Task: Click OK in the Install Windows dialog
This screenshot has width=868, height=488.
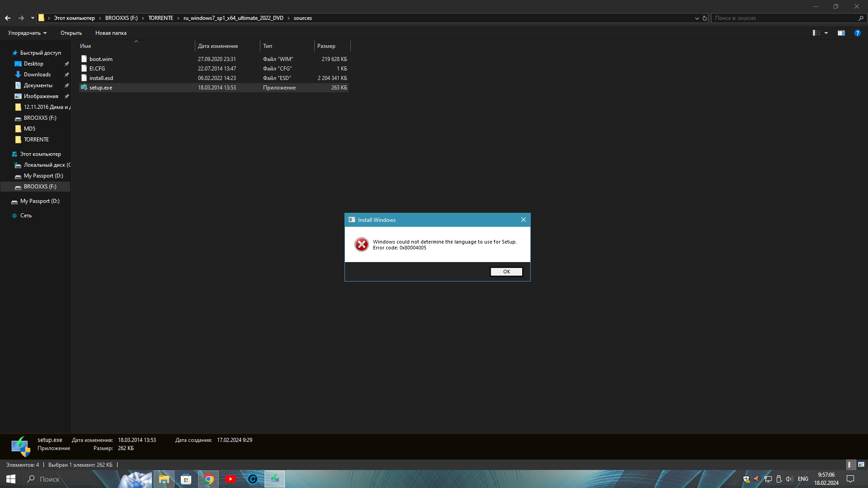Action: pyautogui.click(x=506, y=272)
